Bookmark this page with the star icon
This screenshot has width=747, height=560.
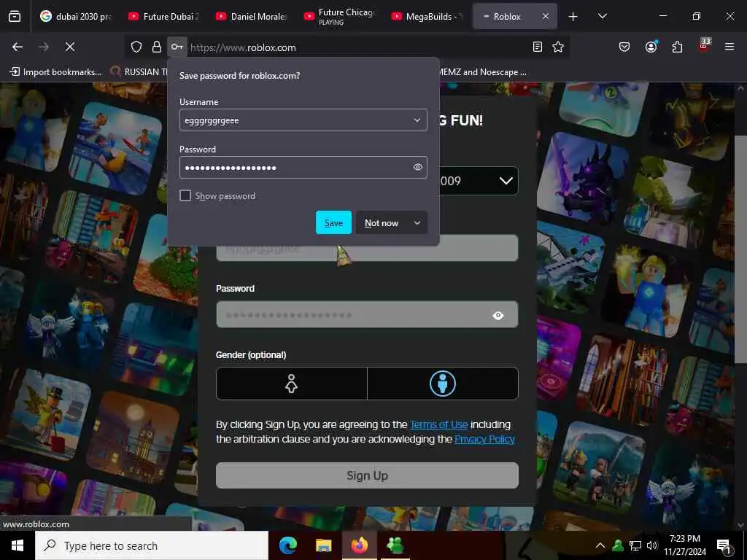pyautogui.click(x=558, y=47)
